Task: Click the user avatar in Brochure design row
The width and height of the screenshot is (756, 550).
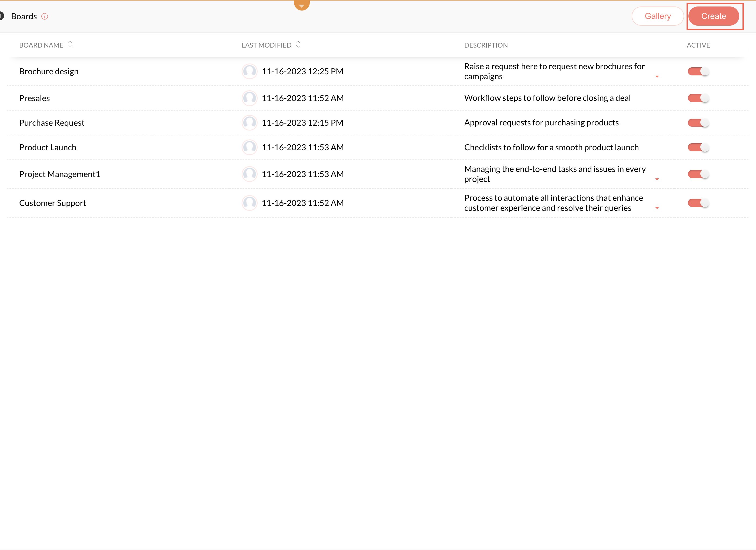Action: tap(249, 71)
